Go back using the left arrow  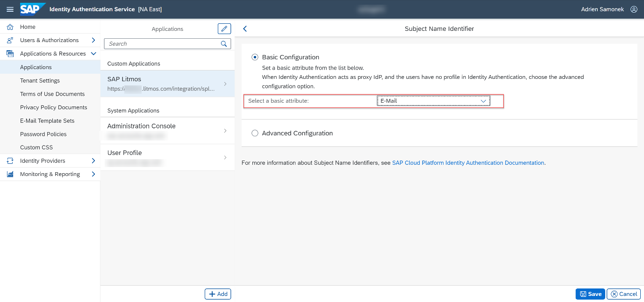(x=245, y=29)
